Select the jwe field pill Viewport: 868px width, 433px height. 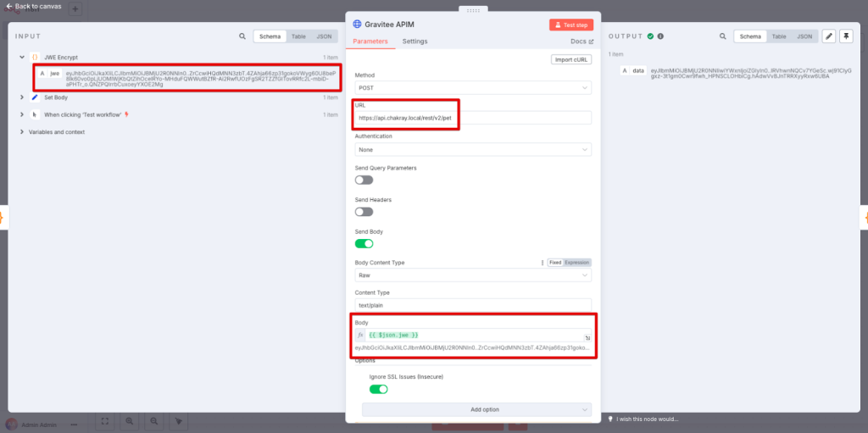tap(50, 73)
